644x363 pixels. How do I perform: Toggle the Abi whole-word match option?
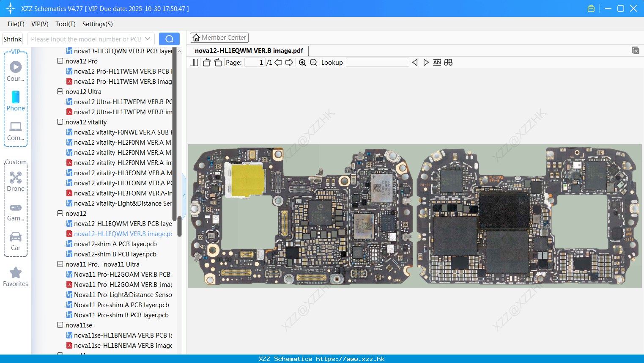click(437, 62)
